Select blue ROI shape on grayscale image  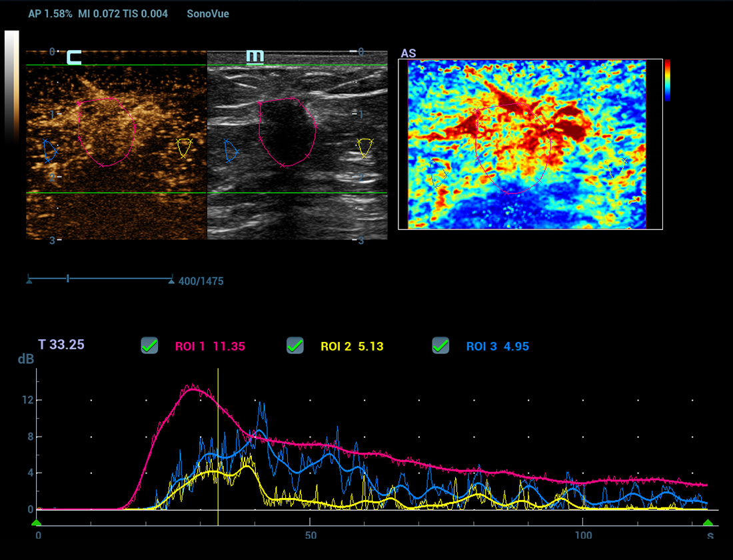click(x=231, y=151)
